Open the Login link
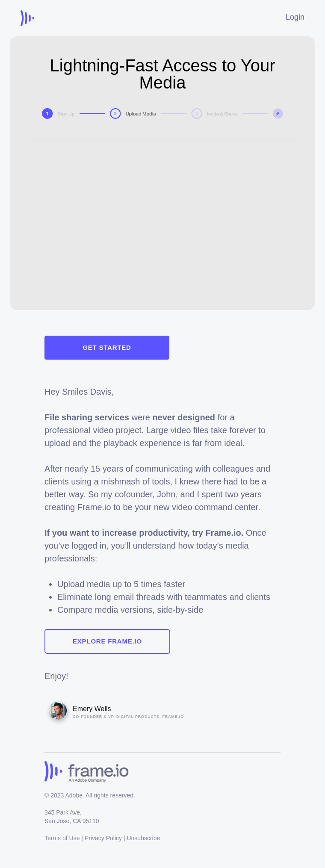This screenshot has width=325, height=868. (295, 17)
